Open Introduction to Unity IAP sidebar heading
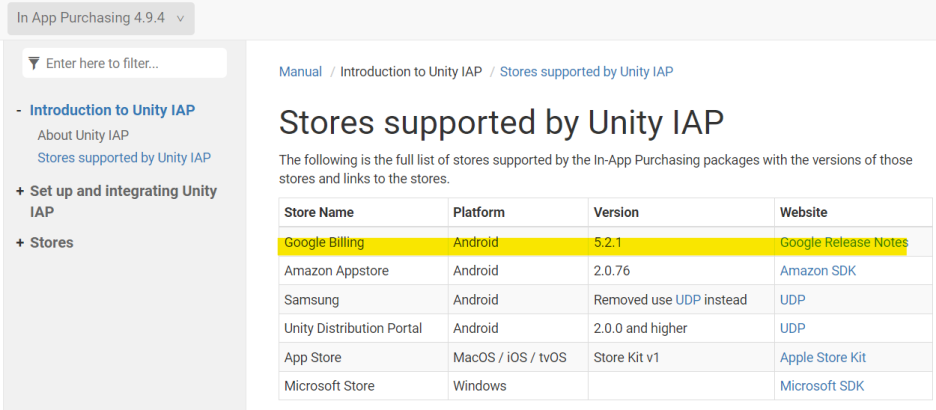Viewport: 936px width, 410px height. (112, 111)
